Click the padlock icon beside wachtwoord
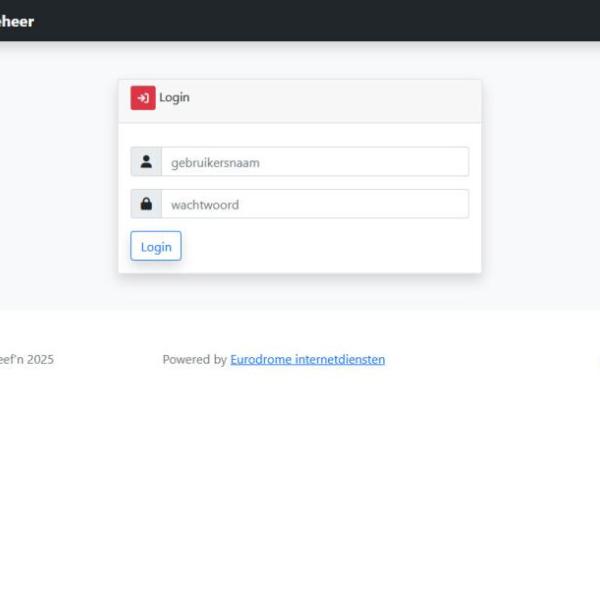 click(x=146, y=204)
